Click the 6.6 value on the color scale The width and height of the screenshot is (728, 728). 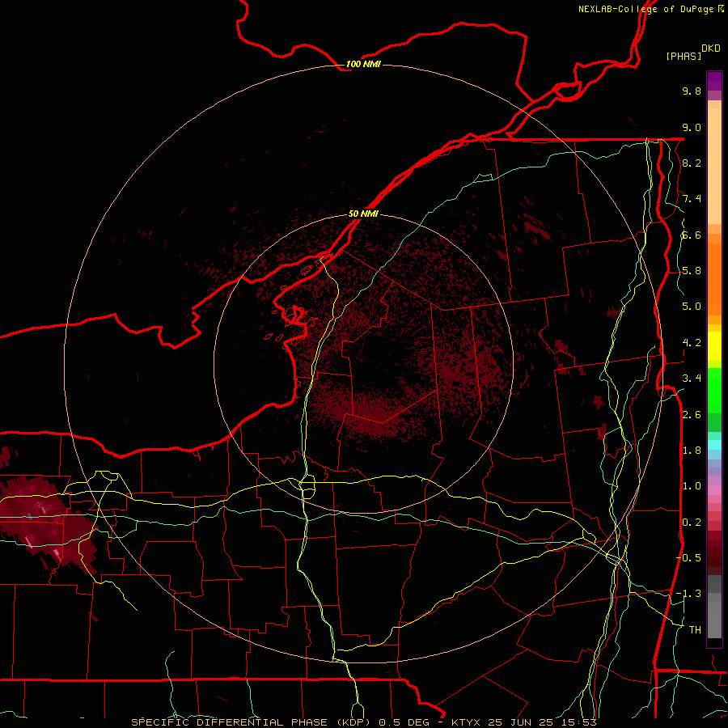click(x=692, y=235)
